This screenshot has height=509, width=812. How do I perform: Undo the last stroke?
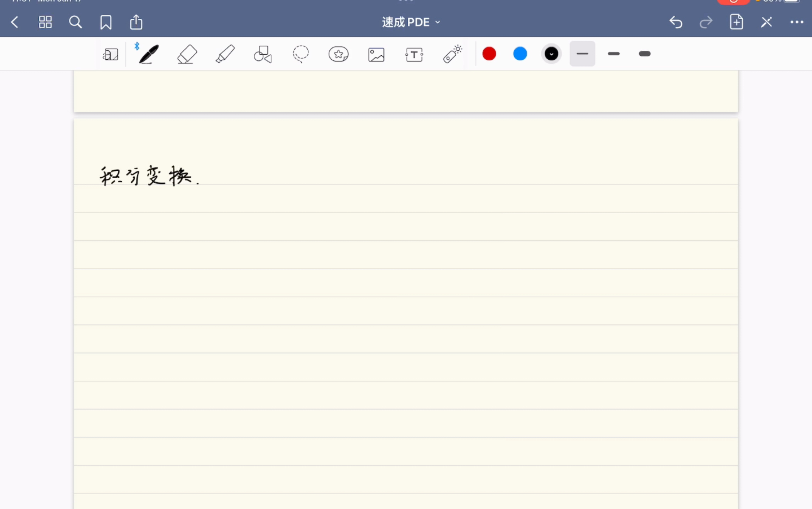[676, 22]
